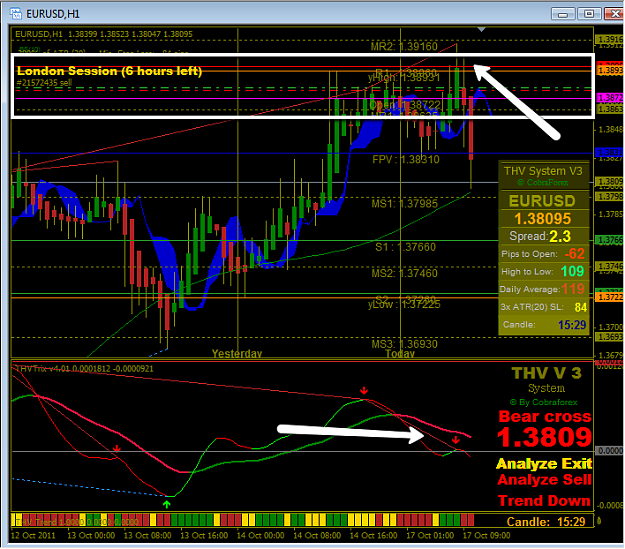Click the 'High to Low: 109' row
This screenshot has height=549, width=625.
click(x=543, y=272)
